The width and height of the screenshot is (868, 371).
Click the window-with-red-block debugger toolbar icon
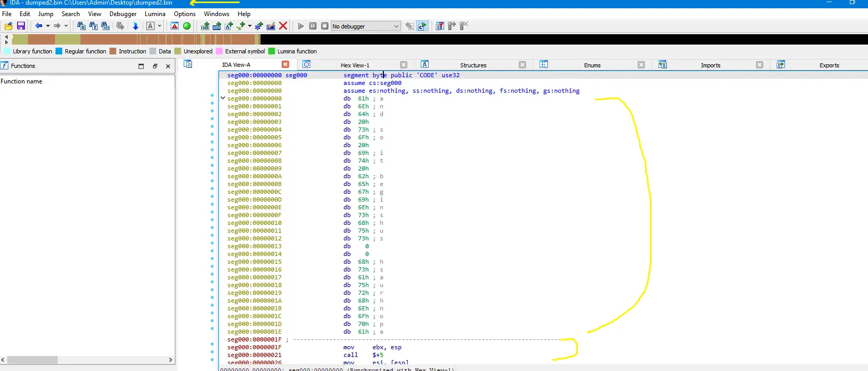click(x=440, y=26)
